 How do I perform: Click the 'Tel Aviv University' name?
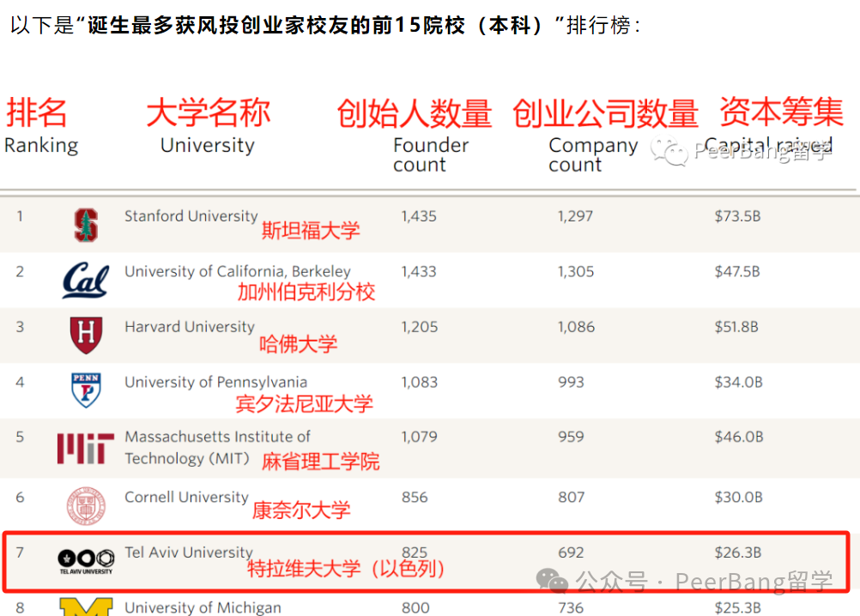point(189,552)
